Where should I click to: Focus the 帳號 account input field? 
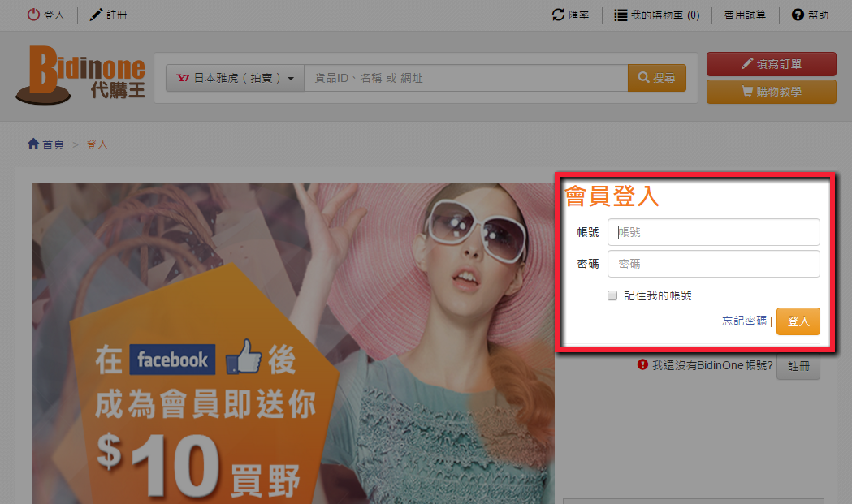click(x=713, y=232)
